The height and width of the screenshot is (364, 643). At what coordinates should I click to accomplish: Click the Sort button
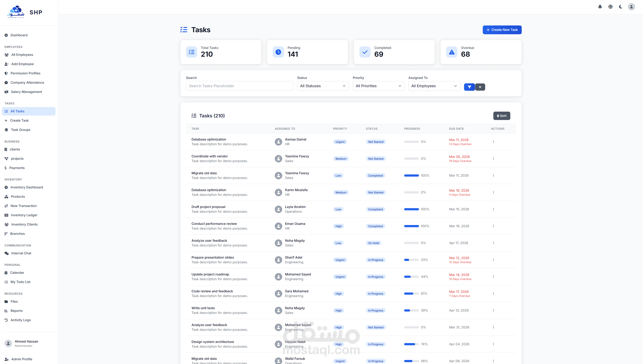pyautogui.click(x=501, y=116)
